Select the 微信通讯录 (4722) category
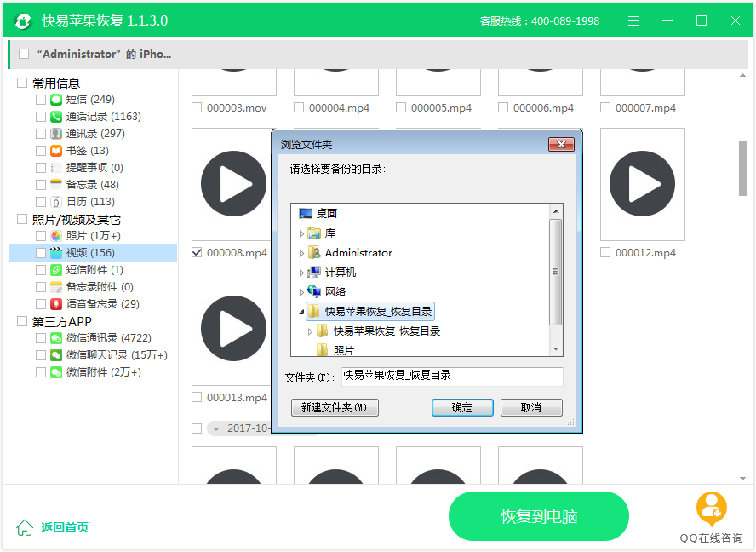The height and width of the screenshot is (552, 756). (x=108, y=338)
